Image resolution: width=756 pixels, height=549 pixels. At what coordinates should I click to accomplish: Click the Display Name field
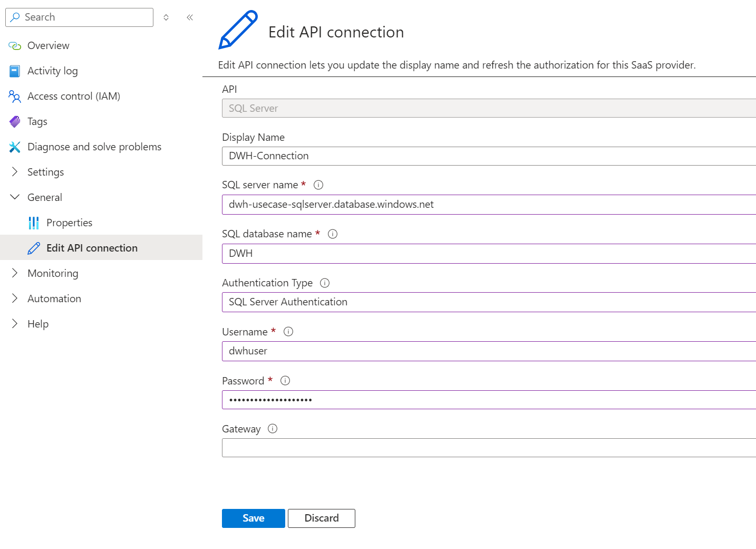489,156
